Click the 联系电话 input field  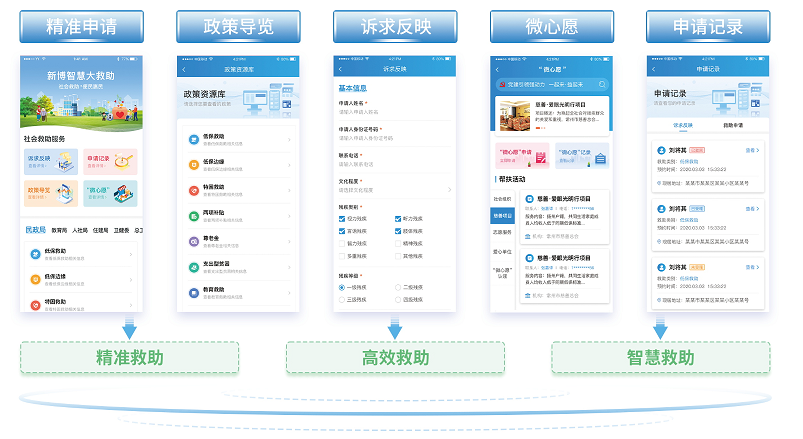click(x=393, y=164)
